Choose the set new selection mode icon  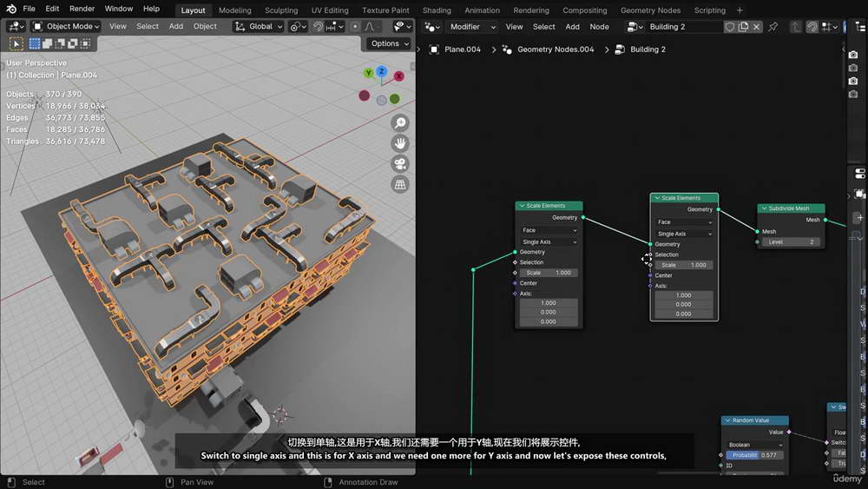point(35,43)
